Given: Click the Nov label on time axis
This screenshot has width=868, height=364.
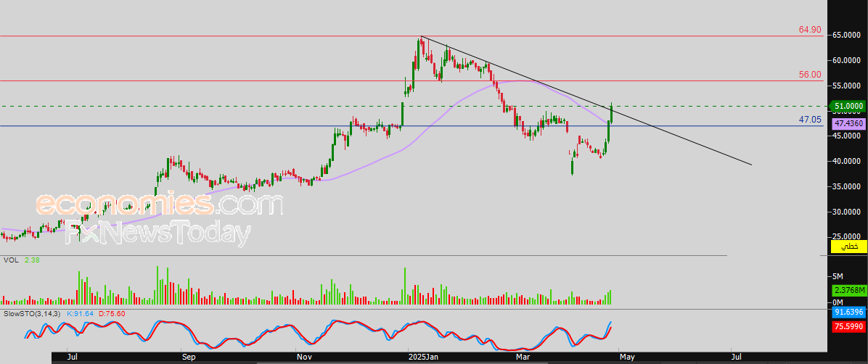Looking at the screenshot, I should pyautogui.click(x=303, y=357).
